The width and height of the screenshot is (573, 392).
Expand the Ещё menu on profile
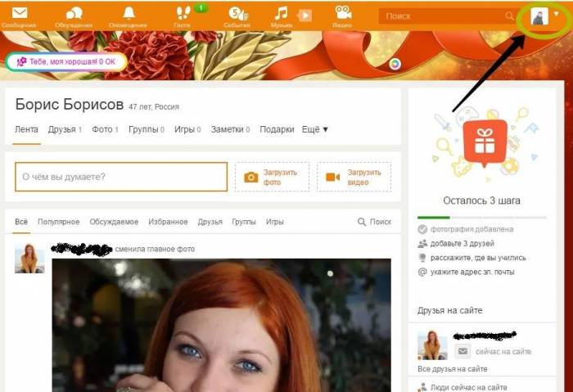coord(314,129)
